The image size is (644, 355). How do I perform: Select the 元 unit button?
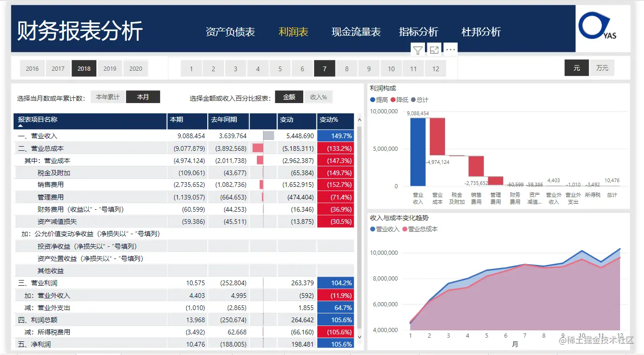[576, 68]
